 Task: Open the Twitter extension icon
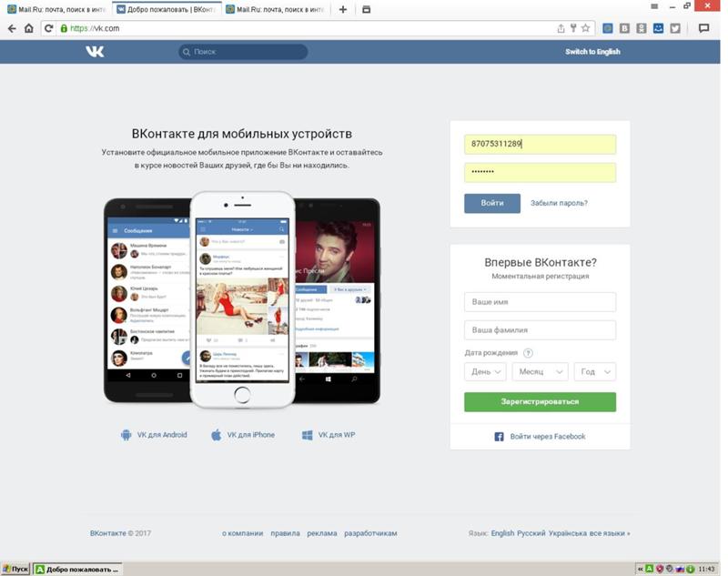[x=675, y=28]
